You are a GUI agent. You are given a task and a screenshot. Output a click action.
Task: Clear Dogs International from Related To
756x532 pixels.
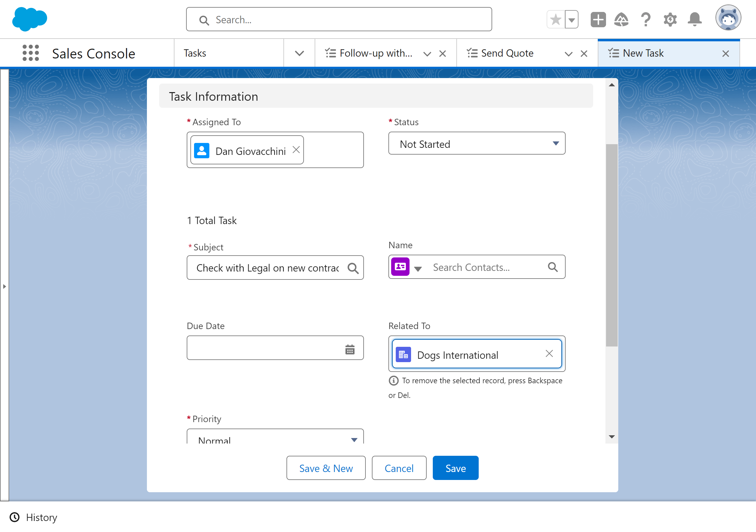click(x=549, y=354)
